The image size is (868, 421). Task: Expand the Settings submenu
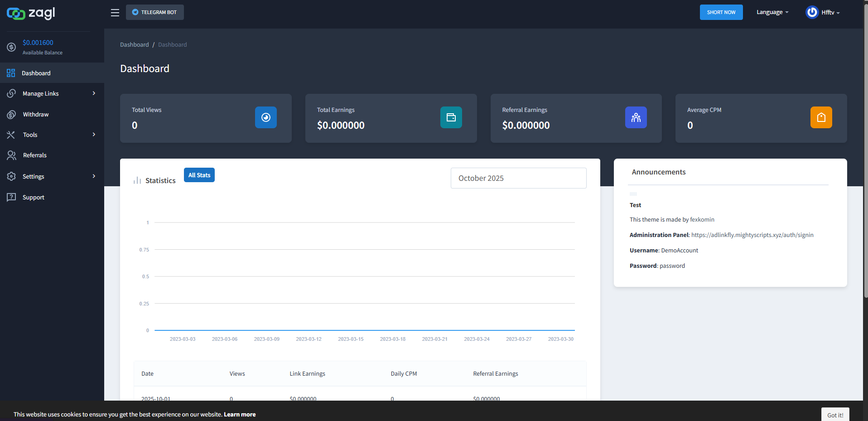(52, 176)
